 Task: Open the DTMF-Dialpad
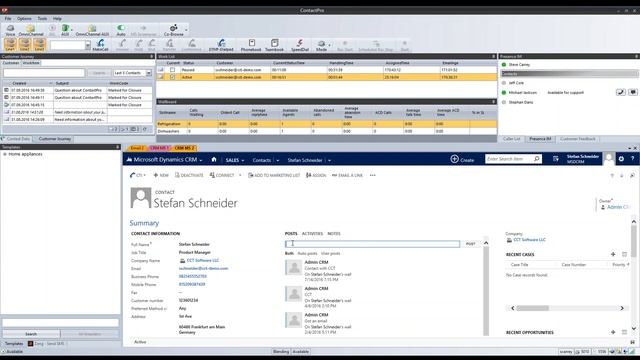[x=221, y=45]
